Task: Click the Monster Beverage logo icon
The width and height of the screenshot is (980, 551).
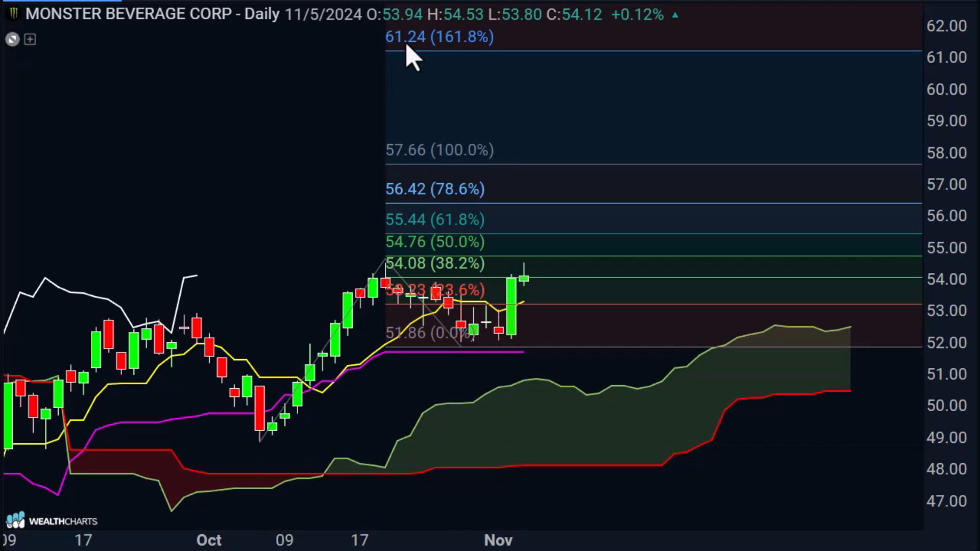Action: pyautogui.click(x=14, y=14)
